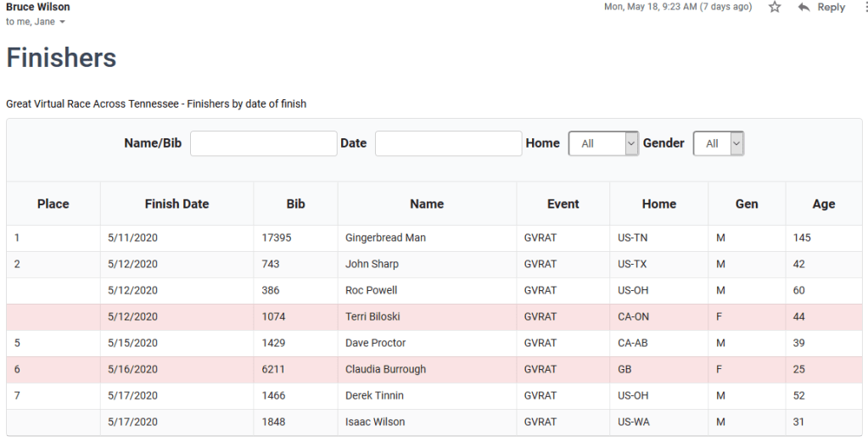The image size is (868, 442).
Task: Select the Gingerbread Man row name
Action: tap(385, 238)
